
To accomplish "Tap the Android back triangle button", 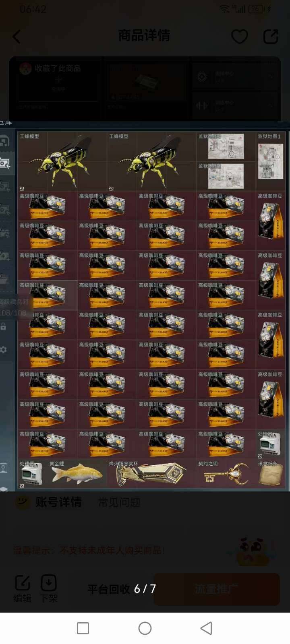I will pyautogui.click(x=206, y=628).
